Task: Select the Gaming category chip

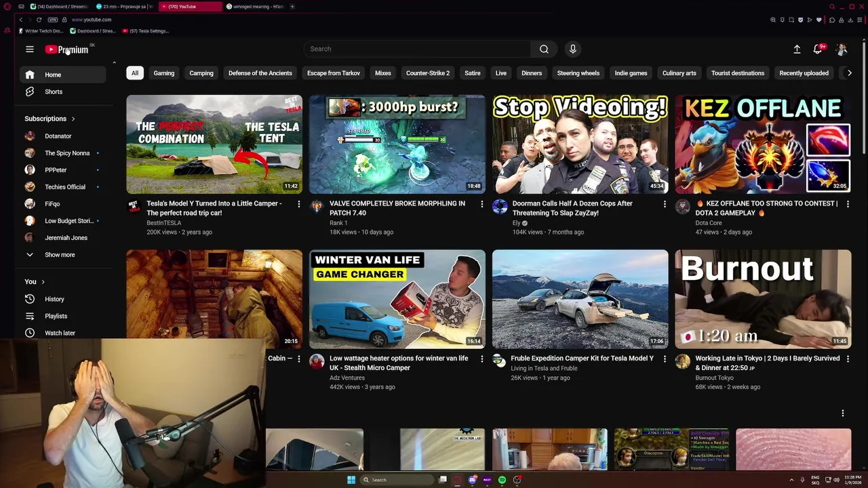Action: (163, 73)
